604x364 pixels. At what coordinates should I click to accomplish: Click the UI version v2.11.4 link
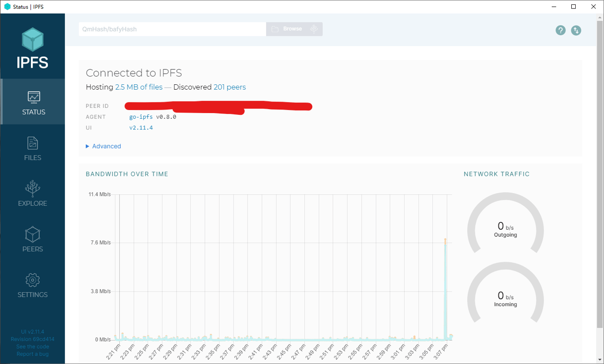pos(141,128)
